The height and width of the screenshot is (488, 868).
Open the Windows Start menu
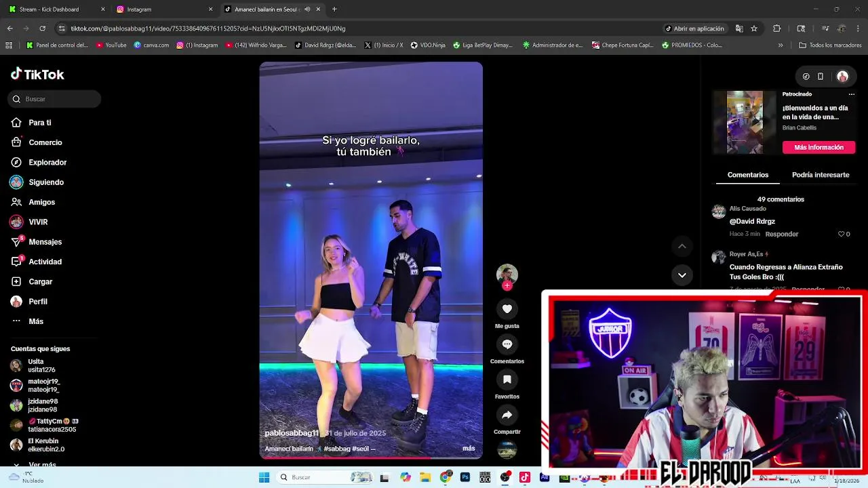tap(264, 477)
